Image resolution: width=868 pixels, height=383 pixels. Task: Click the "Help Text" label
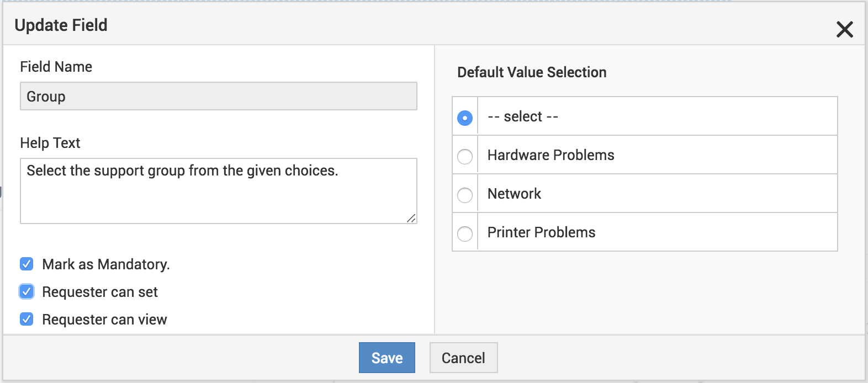coord(50,143)
